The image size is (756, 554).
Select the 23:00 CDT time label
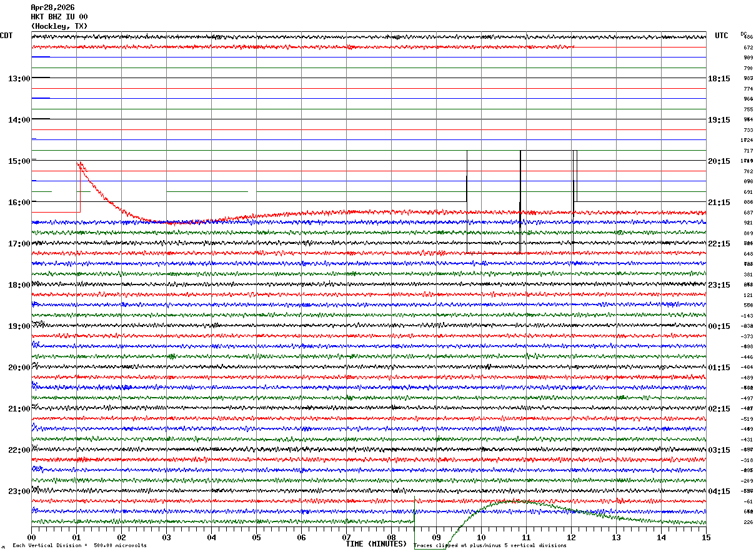pyautogui.click(x=19, y=491)
